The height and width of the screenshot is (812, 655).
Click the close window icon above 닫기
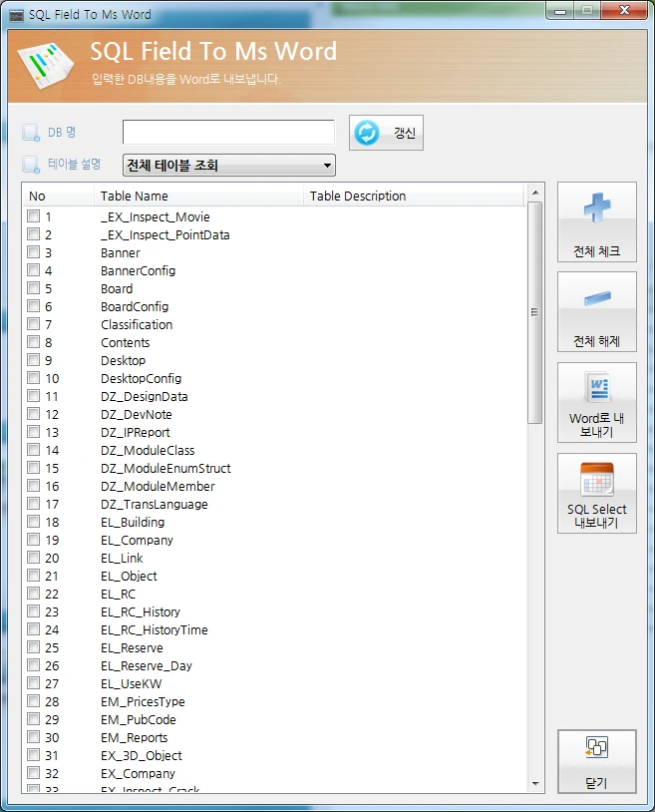tap(596, 747)
